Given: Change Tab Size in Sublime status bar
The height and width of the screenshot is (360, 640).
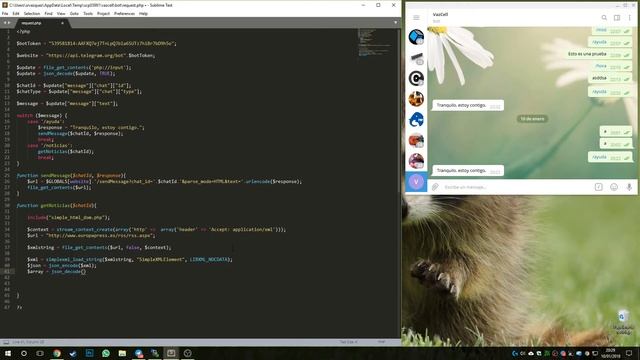Looking at the screenshot, I should click(349, 342).
